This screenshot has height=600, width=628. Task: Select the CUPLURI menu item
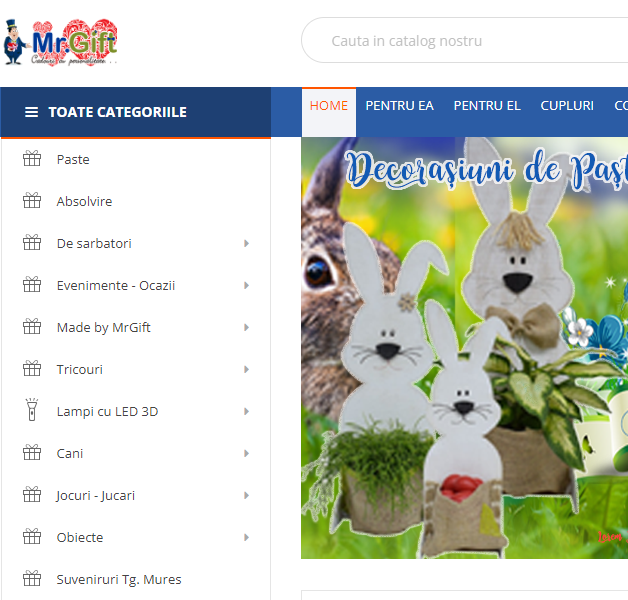point(567,106)
